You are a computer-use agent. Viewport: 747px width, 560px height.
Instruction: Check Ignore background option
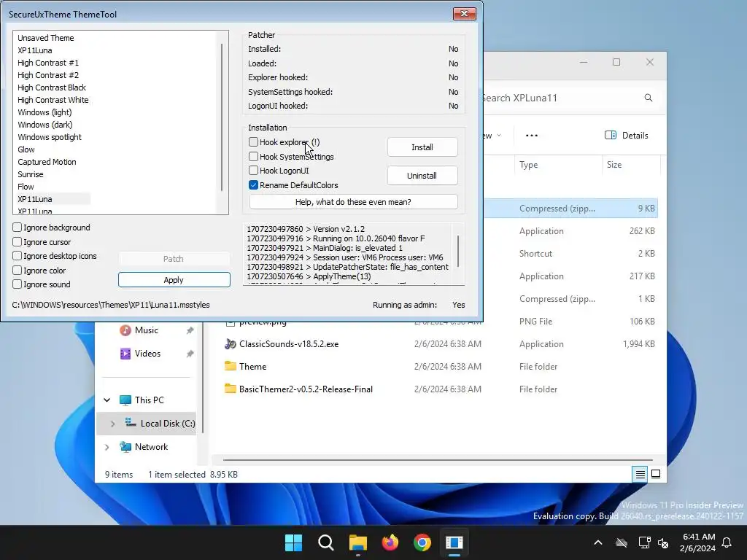pos(18,227)
